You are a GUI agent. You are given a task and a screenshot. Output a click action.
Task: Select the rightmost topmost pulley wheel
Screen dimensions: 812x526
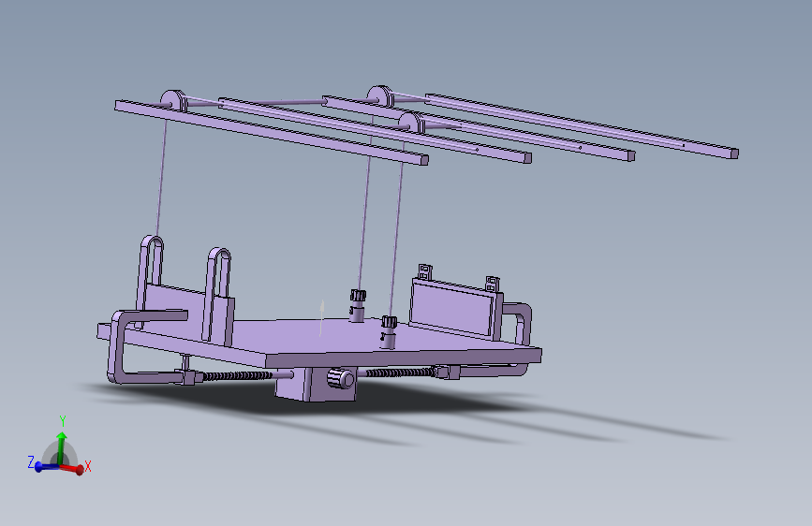coord(380,95)
